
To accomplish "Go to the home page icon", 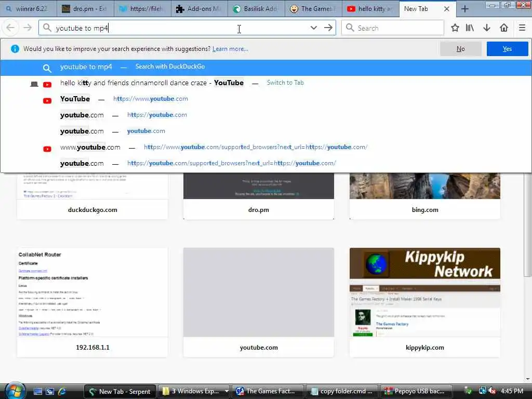I will point(504,28).
